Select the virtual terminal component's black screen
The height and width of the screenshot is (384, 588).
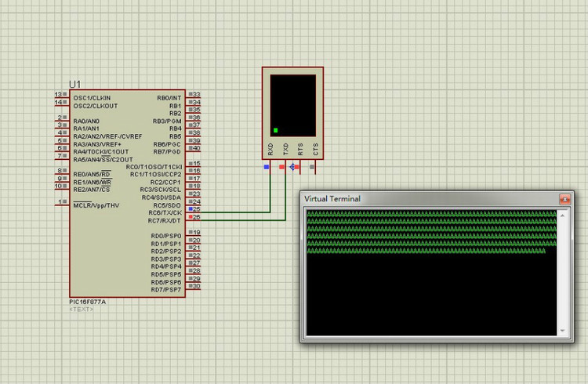point(293,105)
